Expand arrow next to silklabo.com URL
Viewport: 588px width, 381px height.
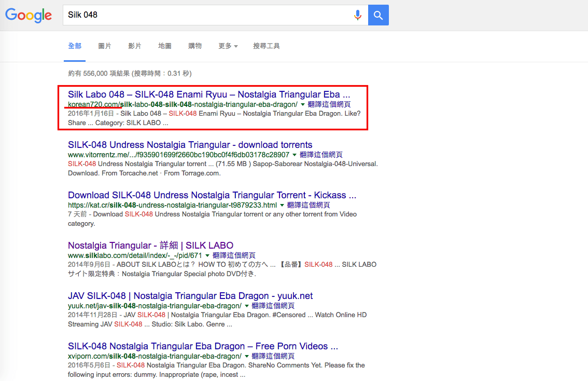click(x=207, y=255)
